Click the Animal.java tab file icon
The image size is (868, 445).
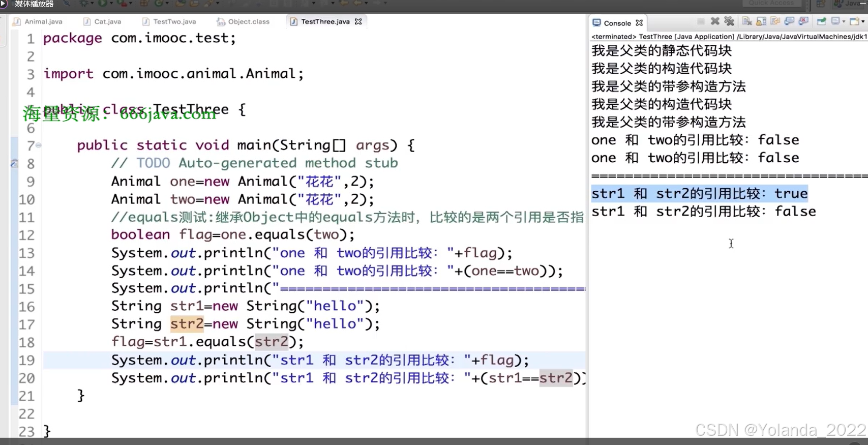[17, 21]
